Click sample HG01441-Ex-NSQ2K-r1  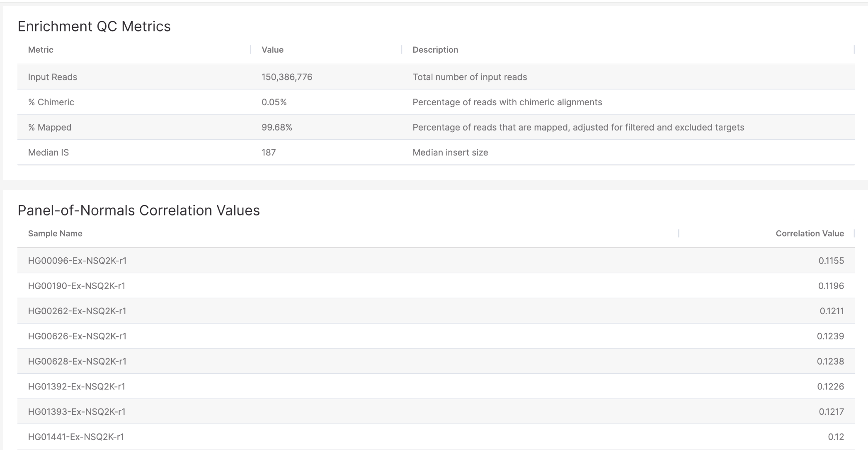click(76, 437)
